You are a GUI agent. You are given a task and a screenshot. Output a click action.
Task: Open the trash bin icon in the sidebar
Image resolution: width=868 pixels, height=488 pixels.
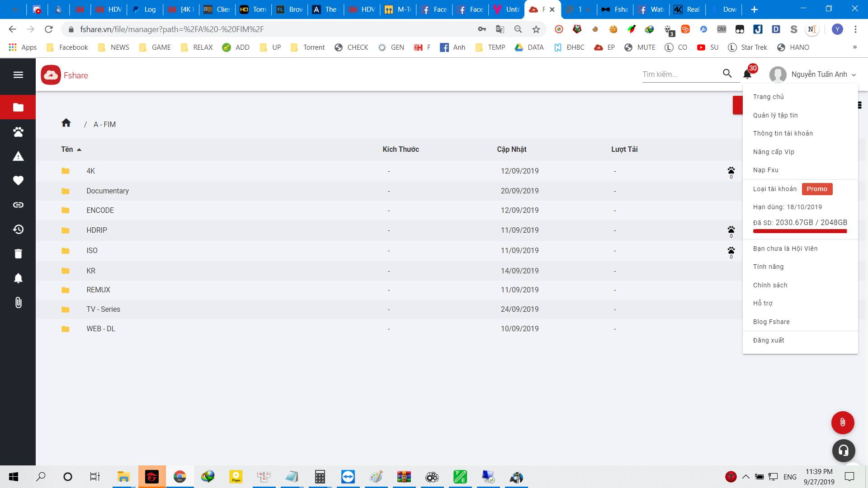18,253
